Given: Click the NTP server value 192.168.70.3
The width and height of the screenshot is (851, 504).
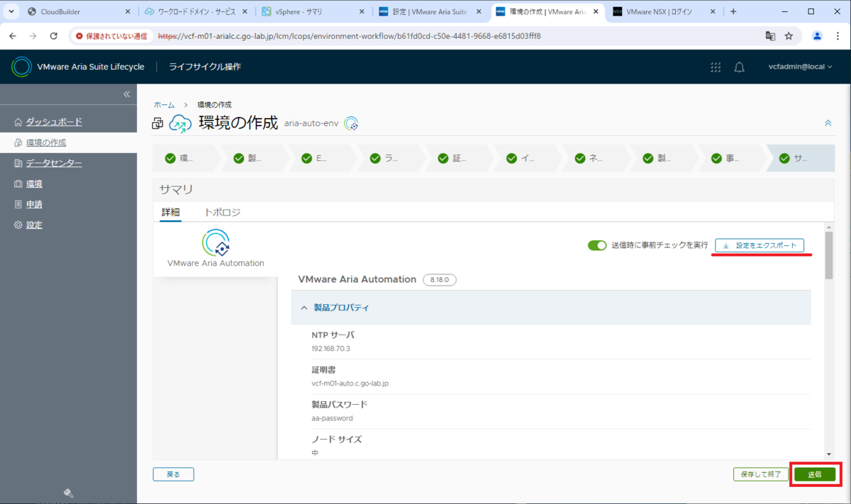Looking at the screenshot, I should [331, 348].
